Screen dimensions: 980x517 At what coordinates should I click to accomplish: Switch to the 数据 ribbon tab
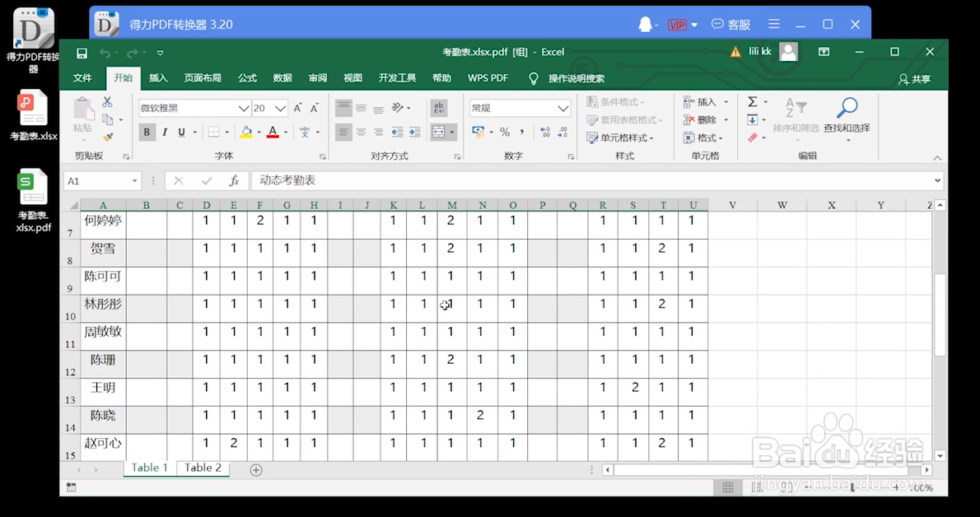pos(282,78)
